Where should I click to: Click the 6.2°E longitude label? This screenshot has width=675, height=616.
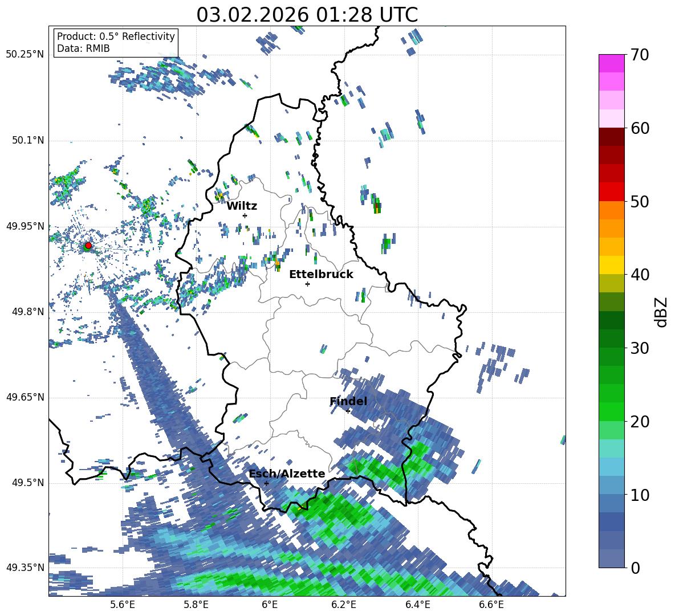[x=344, y=605]
